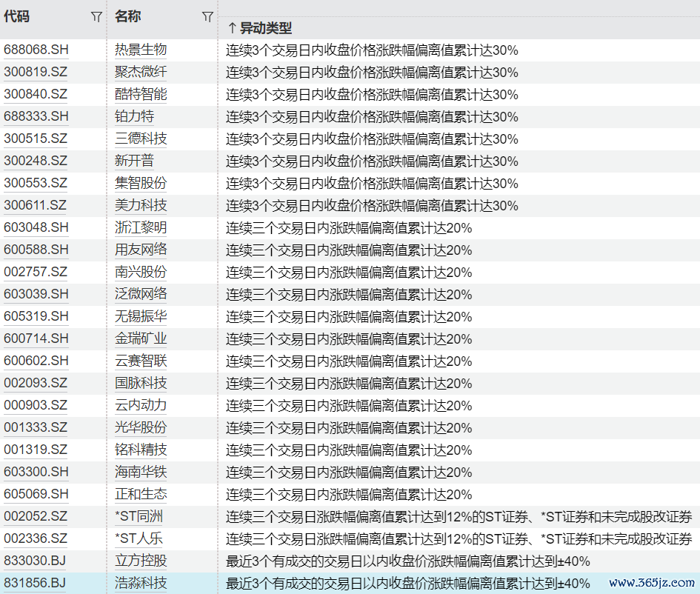Open stock code 002336.SZ
Image resolution: width=700 pixels, height=594 pixels.
click(36, 538)
